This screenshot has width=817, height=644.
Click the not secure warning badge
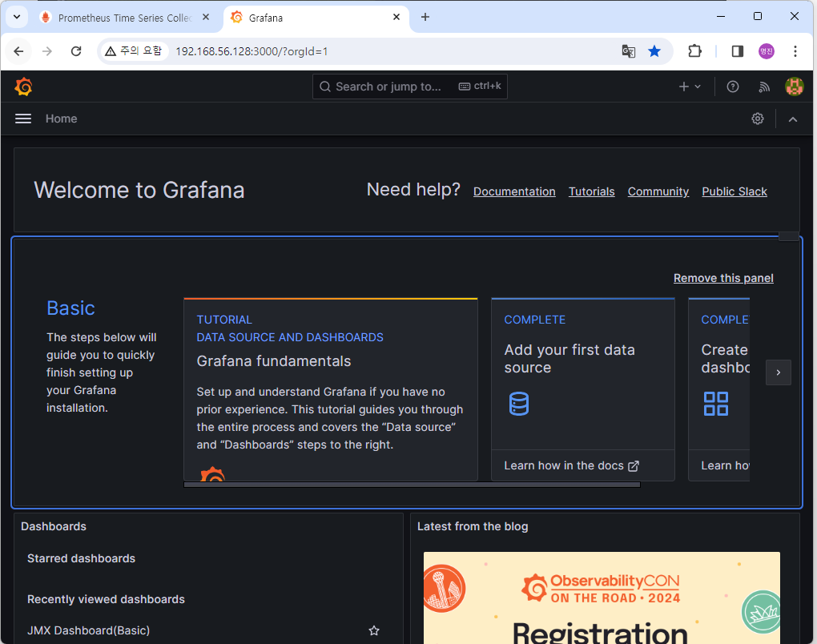pos(134,51)
